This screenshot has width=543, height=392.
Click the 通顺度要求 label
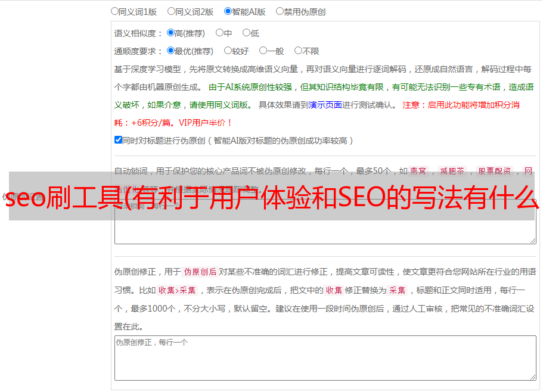pyautogui.click(x=138, y=52)
